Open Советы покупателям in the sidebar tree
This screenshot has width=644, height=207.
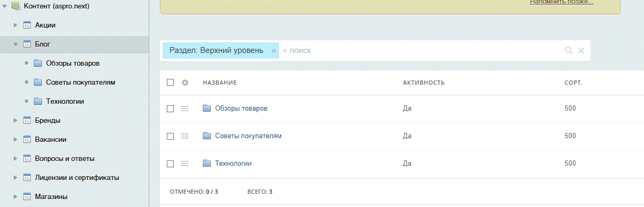(x=80, y=82)
